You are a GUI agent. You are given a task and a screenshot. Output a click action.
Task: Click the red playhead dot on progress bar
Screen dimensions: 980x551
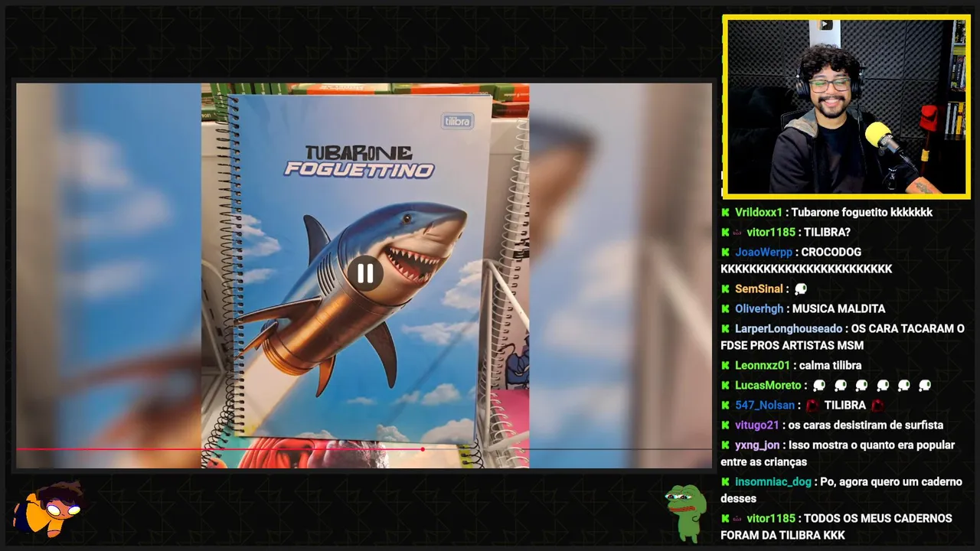coord(423,449)
